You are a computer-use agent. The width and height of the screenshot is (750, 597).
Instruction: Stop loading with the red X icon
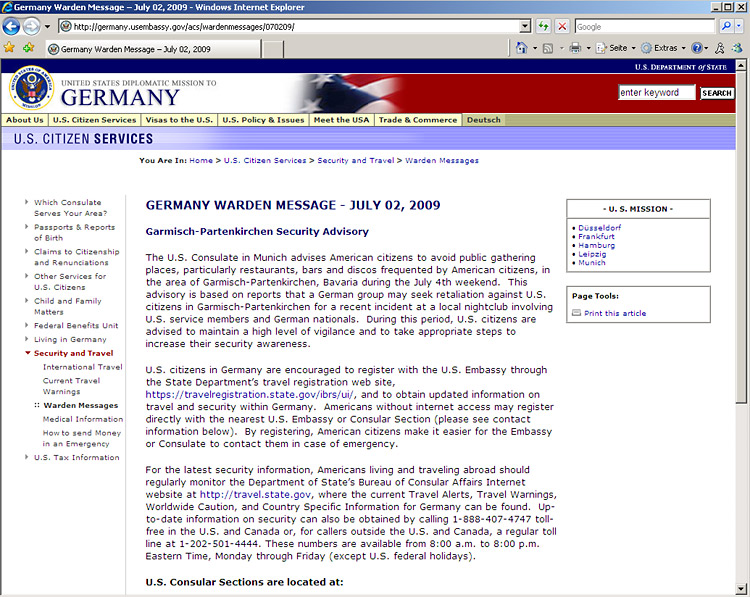pos(562,26)
